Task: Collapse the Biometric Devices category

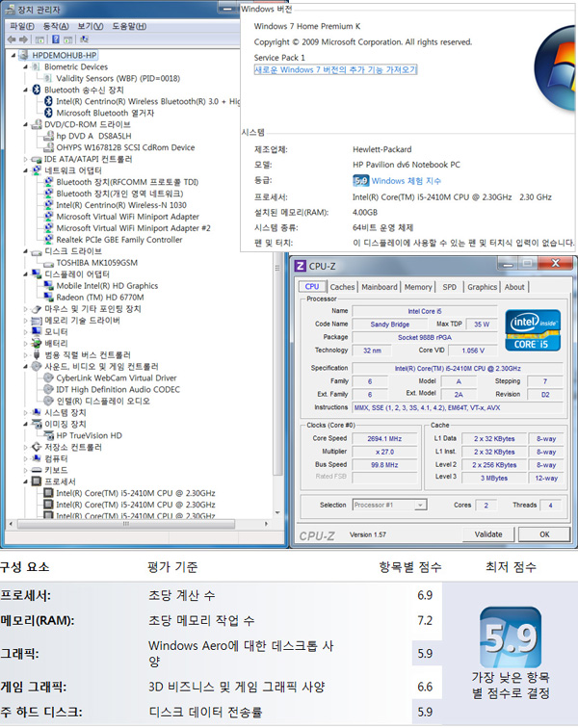Action: click(x=26, y=66)
